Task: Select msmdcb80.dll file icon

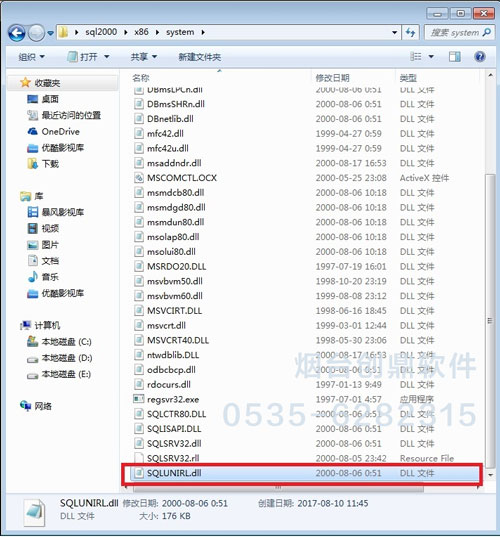Action: pyautogui.click(x=138, y=192)
